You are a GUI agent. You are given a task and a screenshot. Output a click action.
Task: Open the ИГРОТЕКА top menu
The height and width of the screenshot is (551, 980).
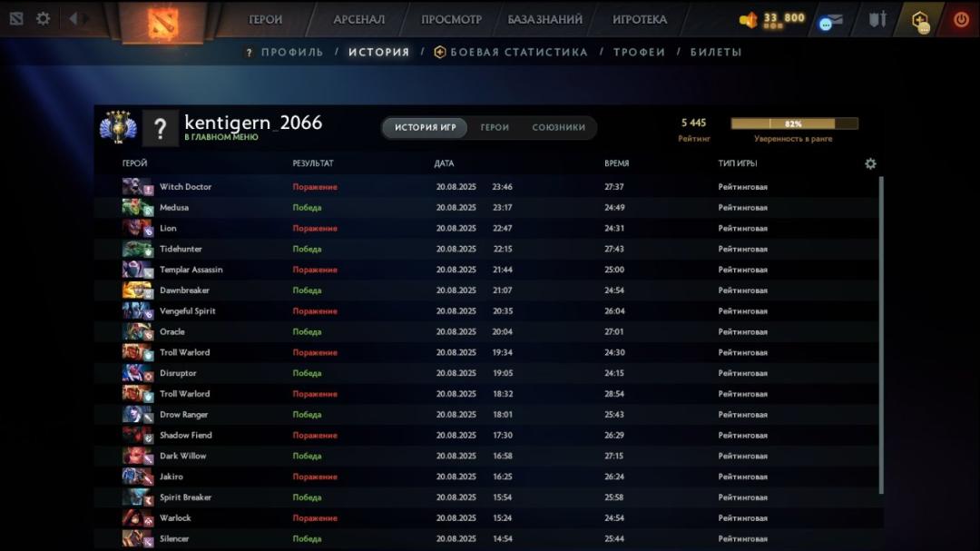[640, 19]
